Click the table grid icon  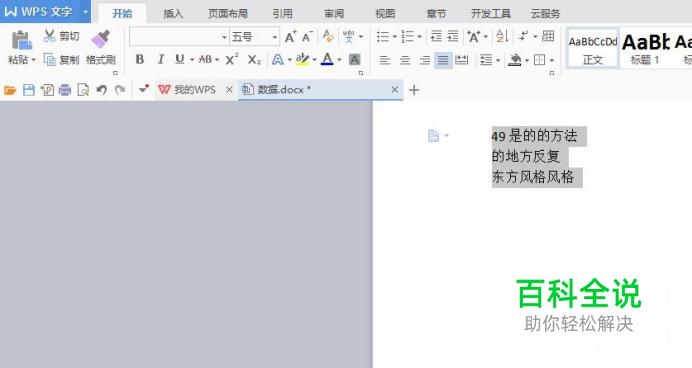(x=548, y=36)
